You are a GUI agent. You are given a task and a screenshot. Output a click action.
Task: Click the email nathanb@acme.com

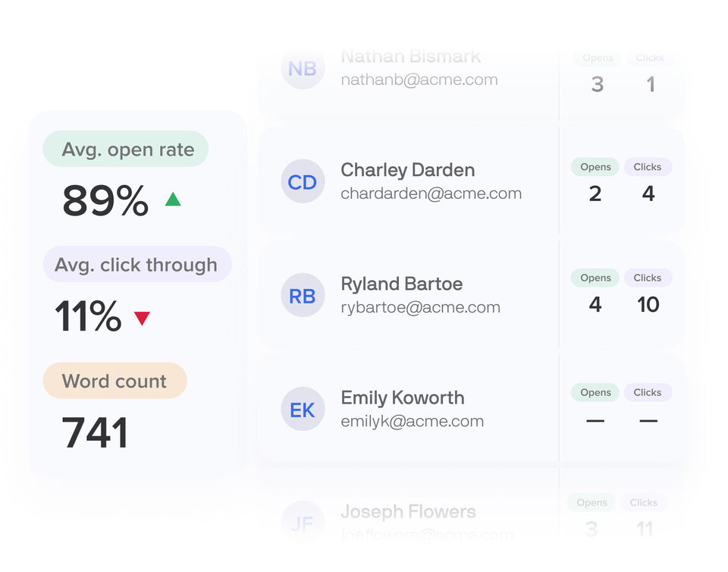coord(419,80)
